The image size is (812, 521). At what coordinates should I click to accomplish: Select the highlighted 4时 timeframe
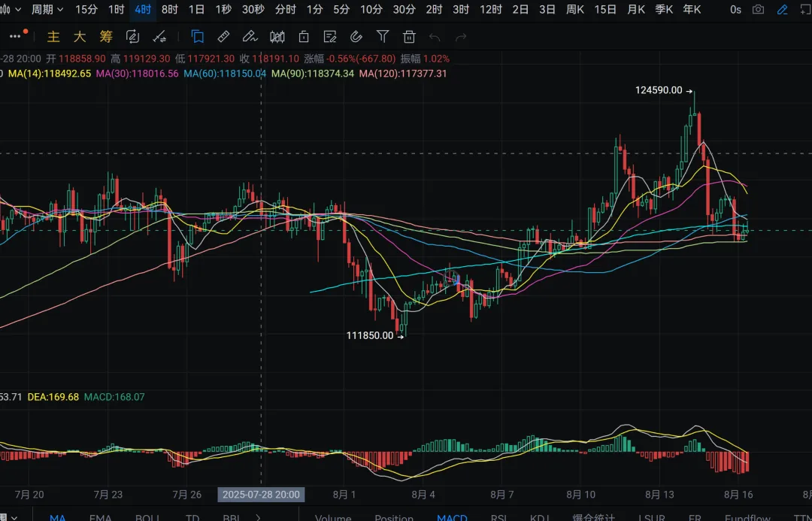(143, 9)
